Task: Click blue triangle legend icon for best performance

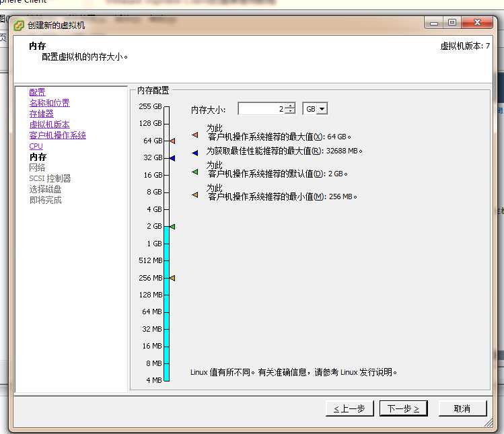Action: pyautogui.click(x=194, y=153)
